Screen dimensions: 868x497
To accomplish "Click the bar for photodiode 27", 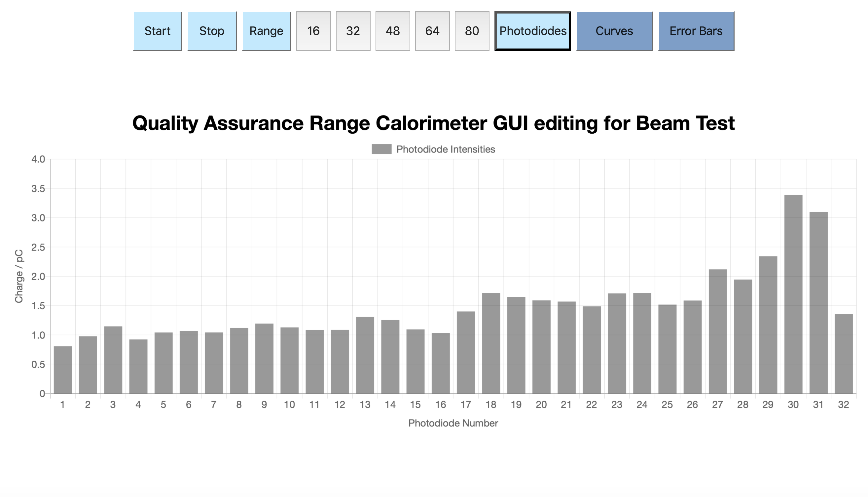I will tap(717, 331).
